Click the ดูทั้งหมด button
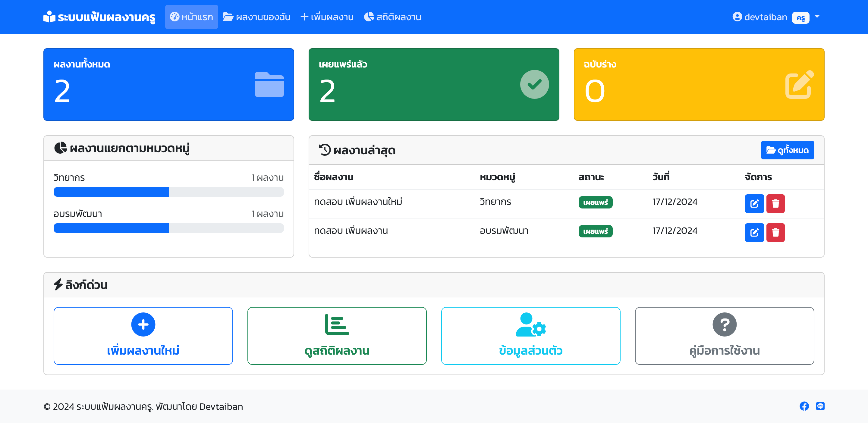This screenshot has width=868, height=423. (787, 150)
